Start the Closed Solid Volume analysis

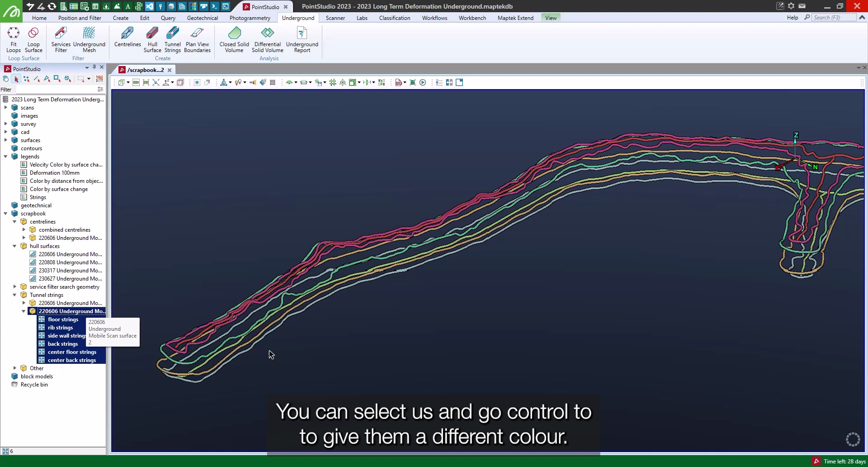234,39
